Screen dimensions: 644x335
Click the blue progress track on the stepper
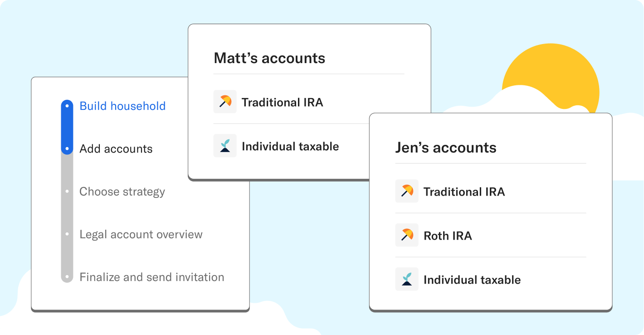click(67, 127)
